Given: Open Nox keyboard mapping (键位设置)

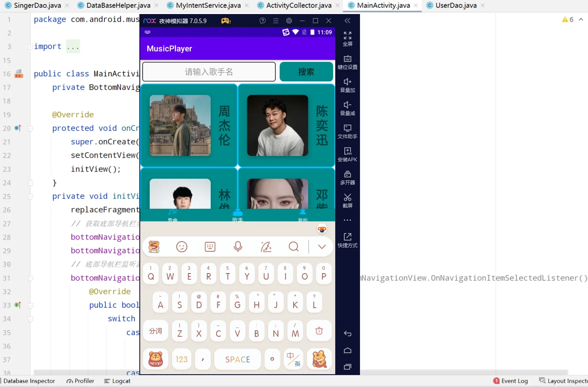Looking at the screenshot, I should [x=348, y=59].
